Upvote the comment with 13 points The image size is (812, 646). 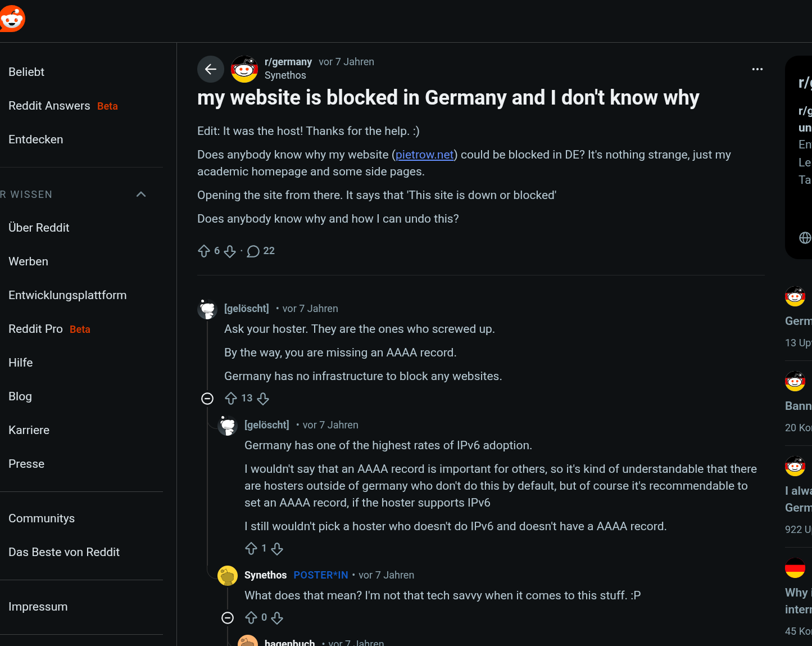coord(231,399)
